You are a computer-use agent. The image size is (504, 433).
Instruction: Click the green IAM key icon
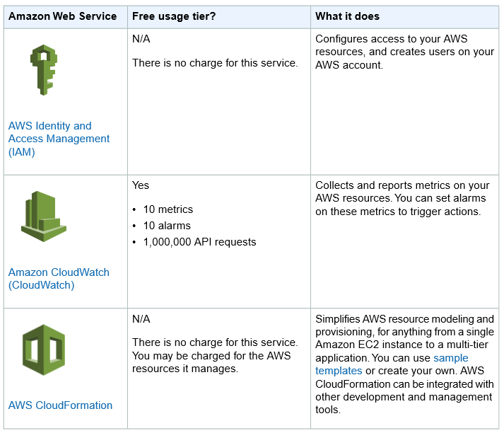coord(44,70)
